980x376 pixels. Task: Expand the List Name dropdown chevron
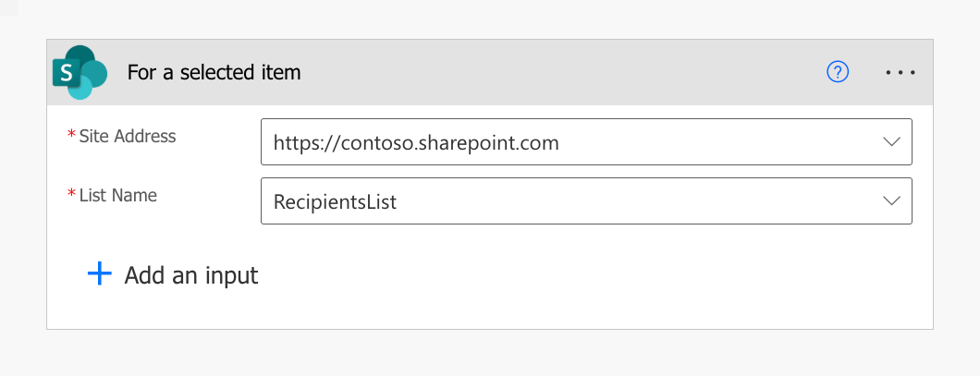pyautogui.click(x=891, y=200)
